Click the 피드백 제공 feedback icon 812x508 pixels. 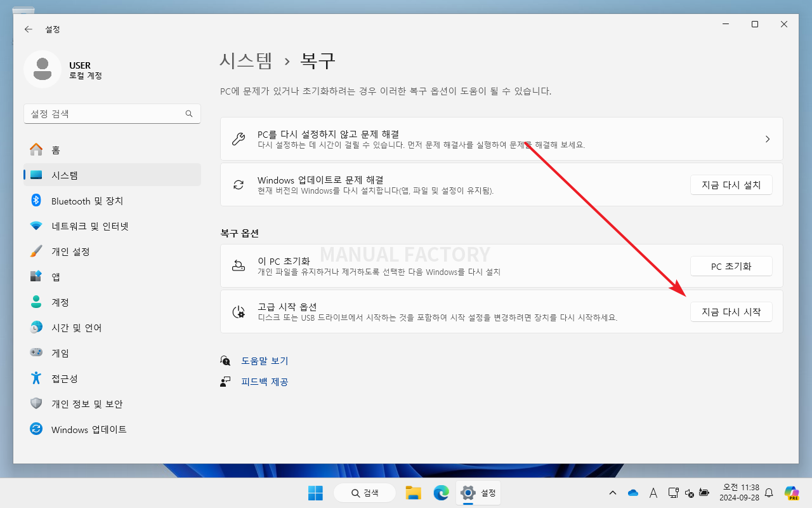(x=225, y=382)
